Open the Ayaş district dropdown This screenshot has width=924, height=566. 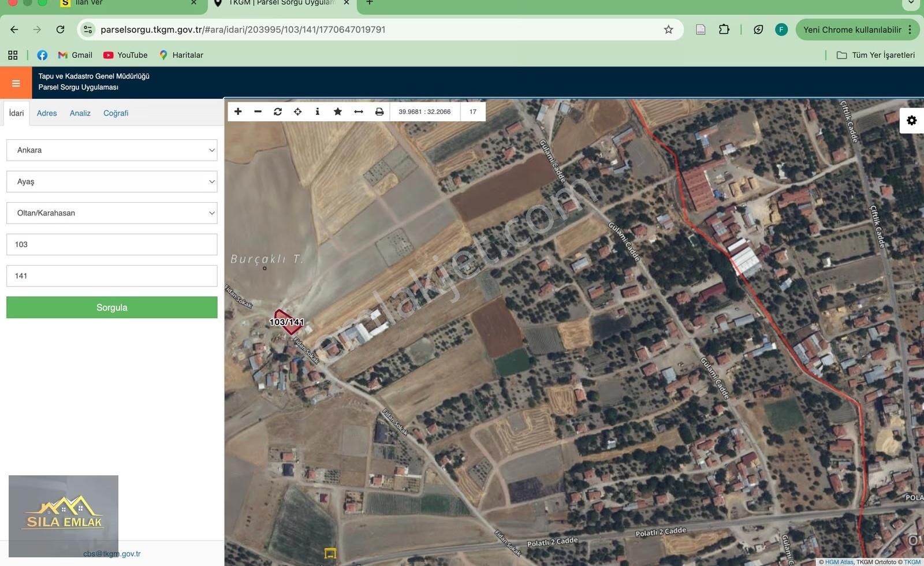click(111, 181)
